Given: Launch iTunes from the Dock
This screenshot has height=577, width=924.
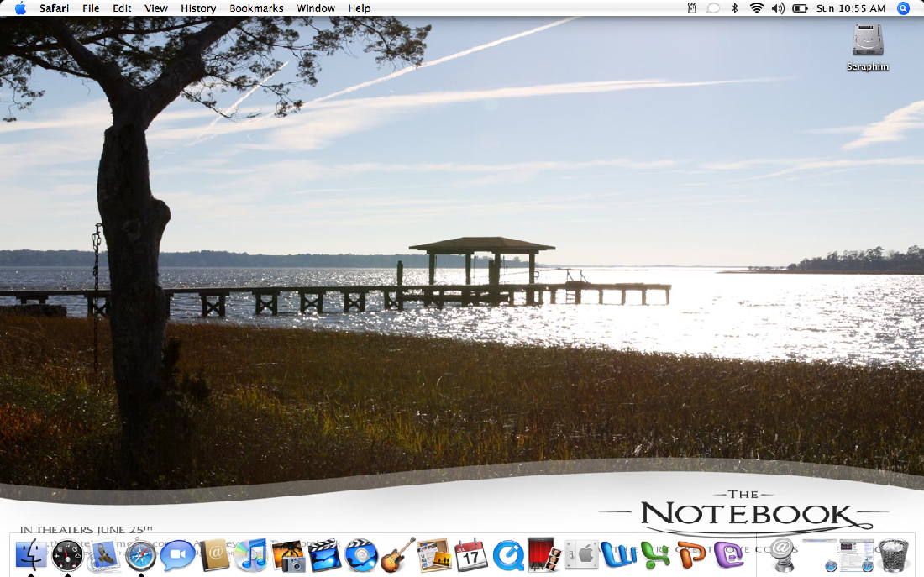Looking at the screenshot, I should click(x=251, y=555).
